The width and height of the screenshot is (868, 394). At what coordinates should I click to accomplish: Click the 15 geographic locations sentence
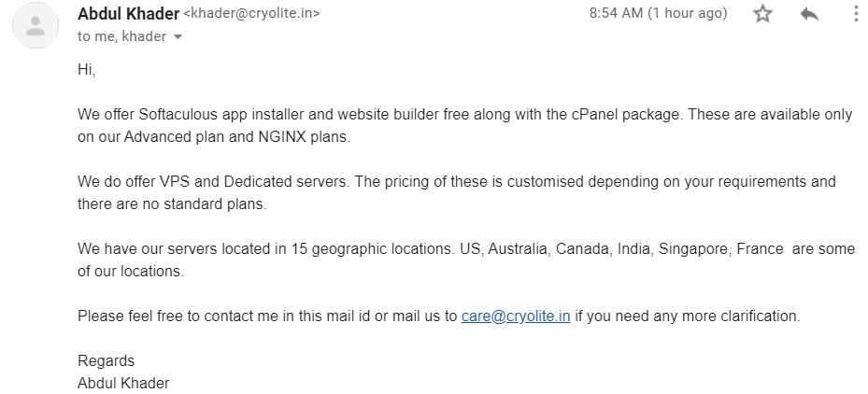click(466, 248)
